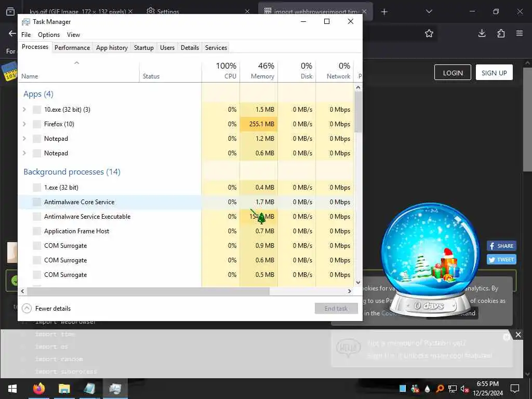Click the horizontal scrollbar in Task Manager

coord(148,291)
